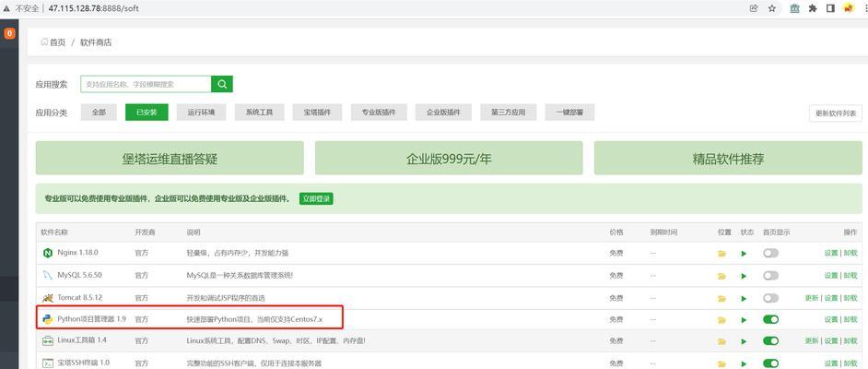Viewport: 868px width, 369px height.
Task: Open the 堡塔运维直播答疑 banner
Action: [170, 158]
